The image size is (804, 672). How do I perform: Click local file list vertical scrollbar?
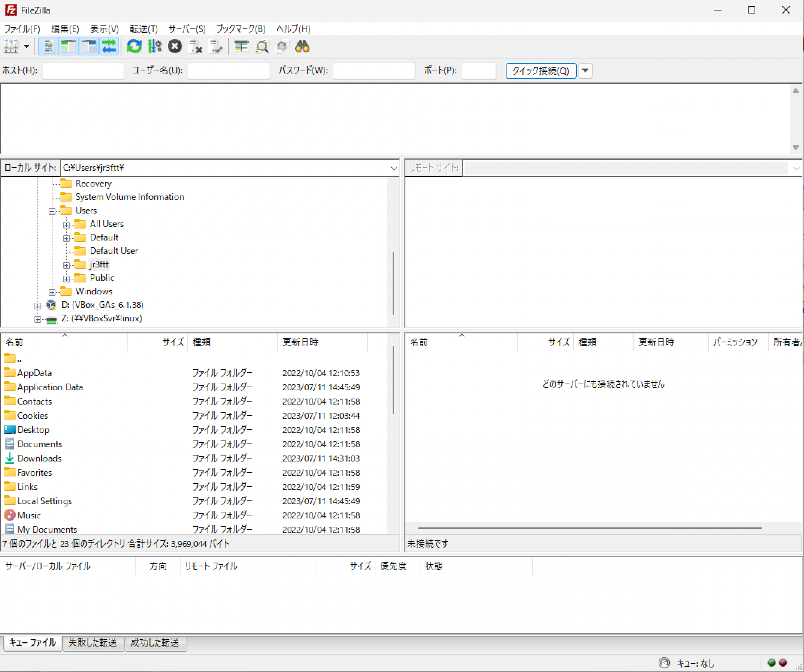tap(393, 381)
